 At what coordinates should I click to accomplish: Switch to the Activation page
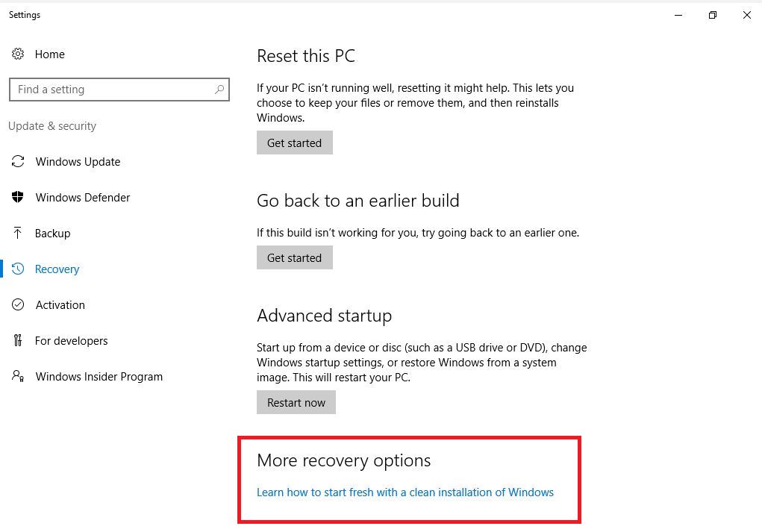(x=60, y=305)
